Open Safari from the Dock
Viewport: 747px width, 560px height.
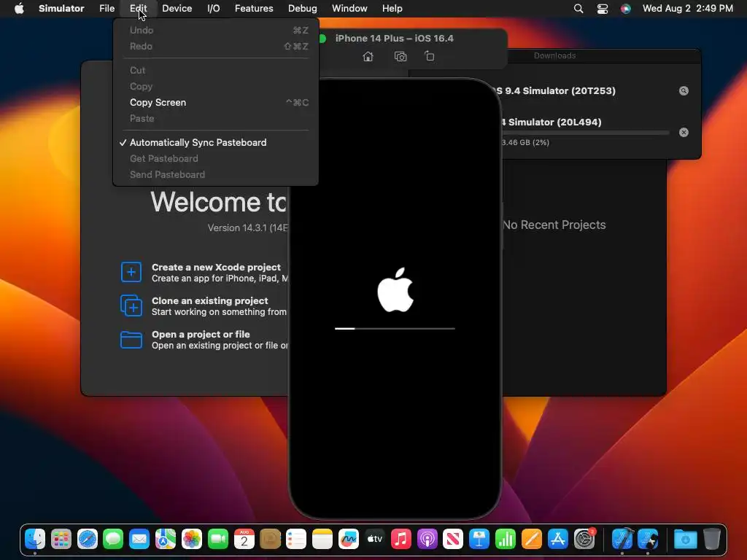tap(88, 539)
